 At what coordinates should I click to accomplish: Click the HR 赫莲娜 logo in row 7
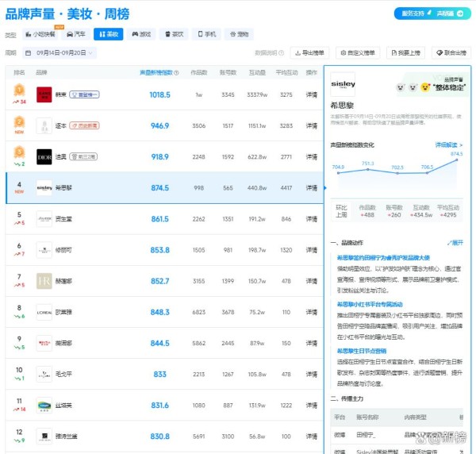(x=44, y=281)
